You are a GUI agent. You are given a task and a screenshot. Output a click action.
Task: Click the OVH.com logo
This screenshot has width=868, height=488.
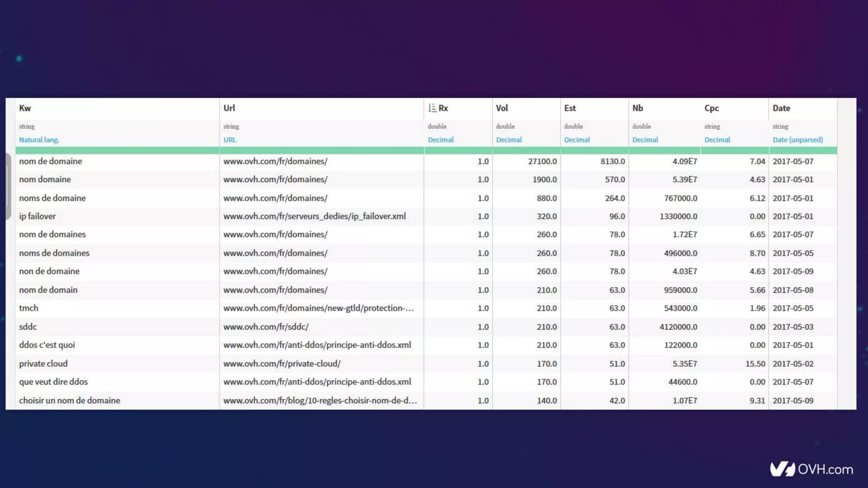pyautogui.click(x=811, y=469)
